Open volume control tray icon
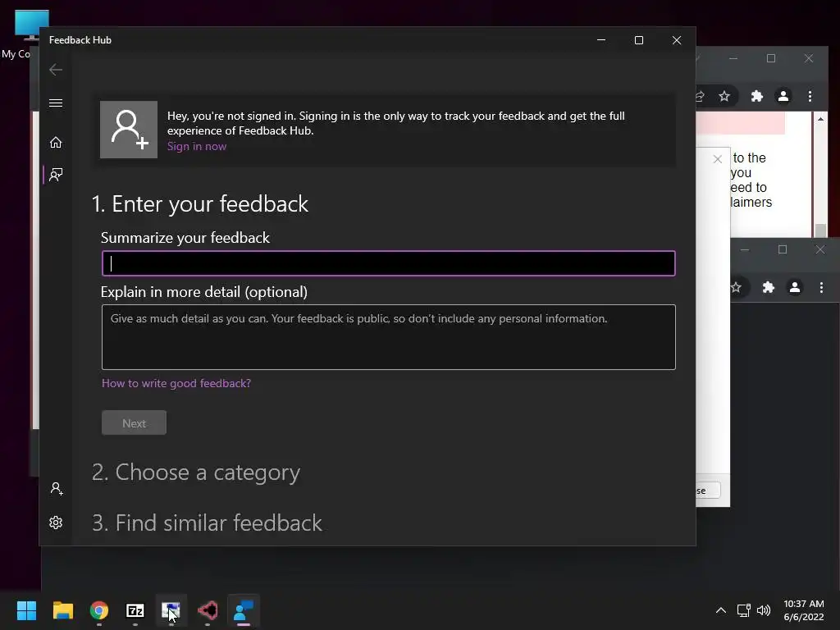Image resolution: width=840 pixels, height=630 pixels. point(764,610)
